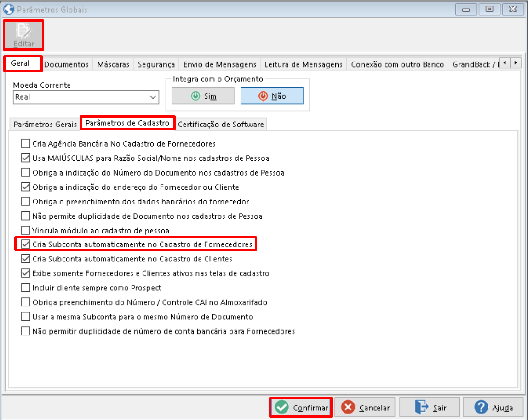Image resolution: width=528 pixels, height=420 pixels.
Task: Click the Sair button
Action: [430, 407]
